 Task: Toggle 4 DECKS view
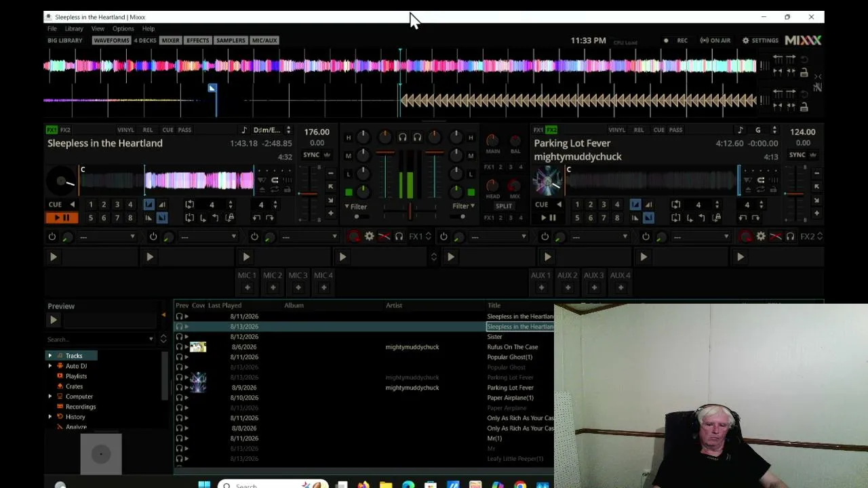[145, 41]
